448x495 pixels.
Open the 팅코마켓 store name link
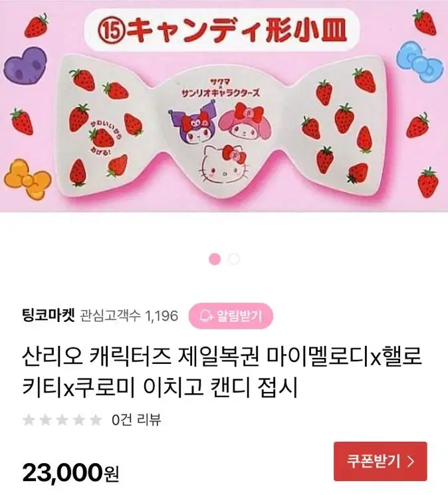49,315
